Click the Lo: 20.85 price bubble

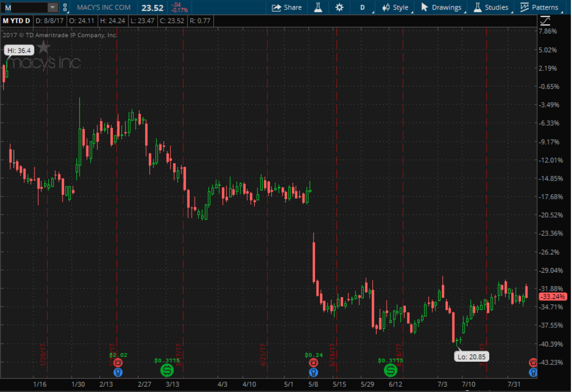click(x=471, y=357)
